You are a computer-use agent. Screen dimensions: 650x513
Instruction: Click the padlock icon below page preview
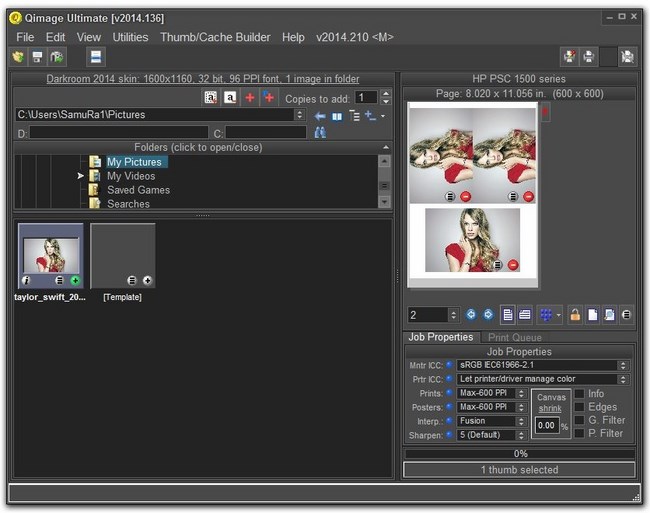[x=575, y=314]
